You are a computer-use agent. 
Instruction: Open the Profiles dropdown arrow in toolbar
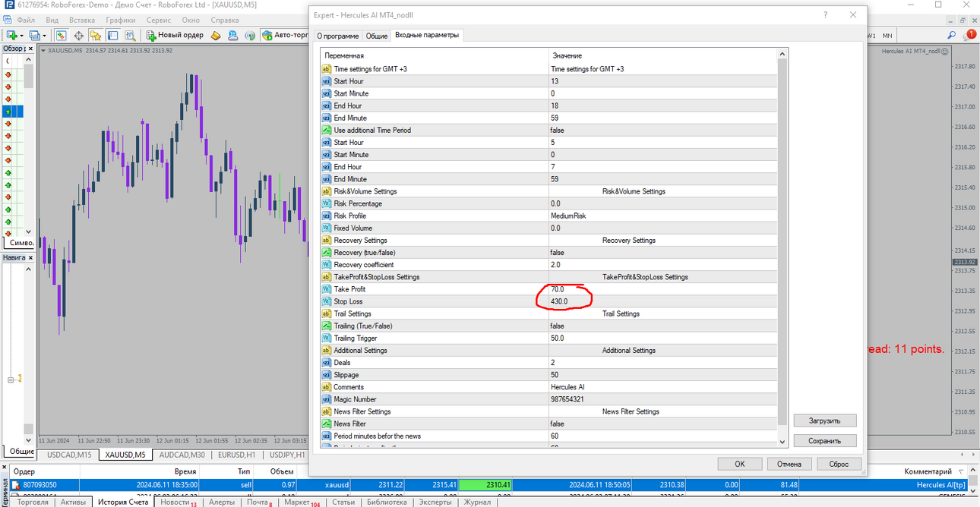(45, 35)
